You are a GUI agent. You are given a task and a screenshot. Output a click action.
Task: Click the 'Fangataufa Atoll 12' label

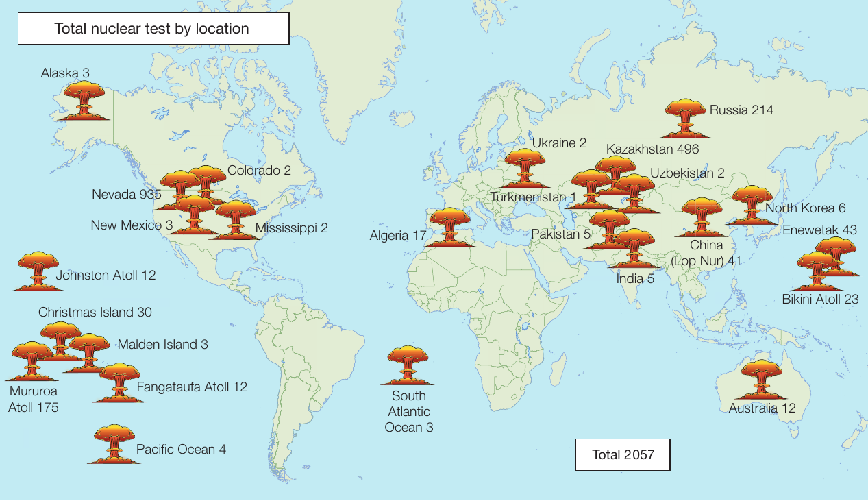(x=192, y=387)
